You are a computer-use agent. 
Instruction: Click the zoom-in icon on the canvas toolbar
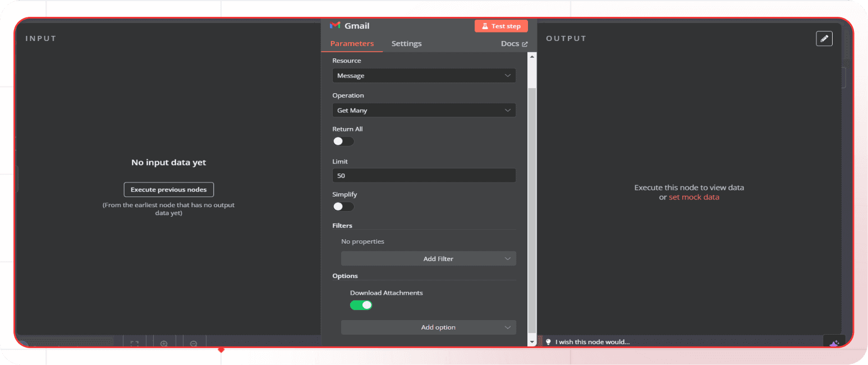[x=164, y=343]
